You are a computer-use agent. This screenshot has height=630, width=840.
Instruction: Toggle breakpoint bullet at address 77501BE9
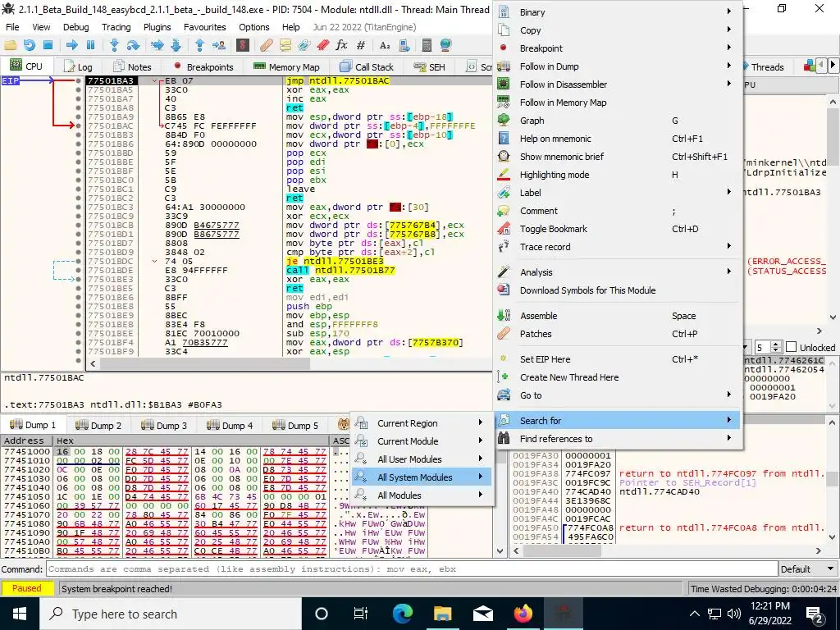(x=79, y=315)
